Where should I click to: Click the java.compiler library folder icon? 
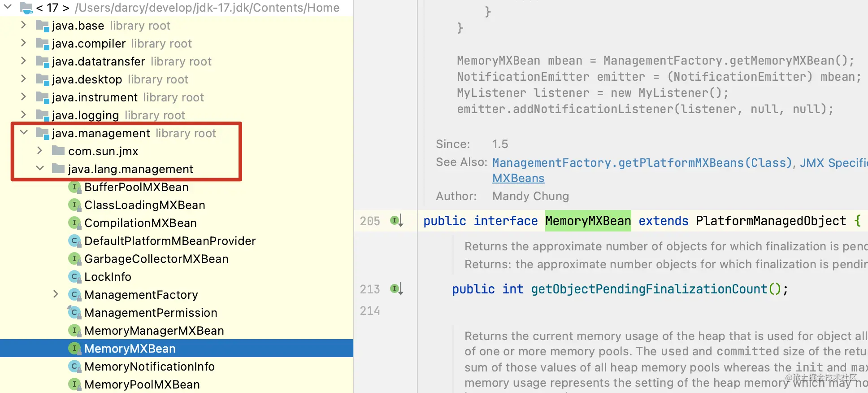[x=42, y=44]
